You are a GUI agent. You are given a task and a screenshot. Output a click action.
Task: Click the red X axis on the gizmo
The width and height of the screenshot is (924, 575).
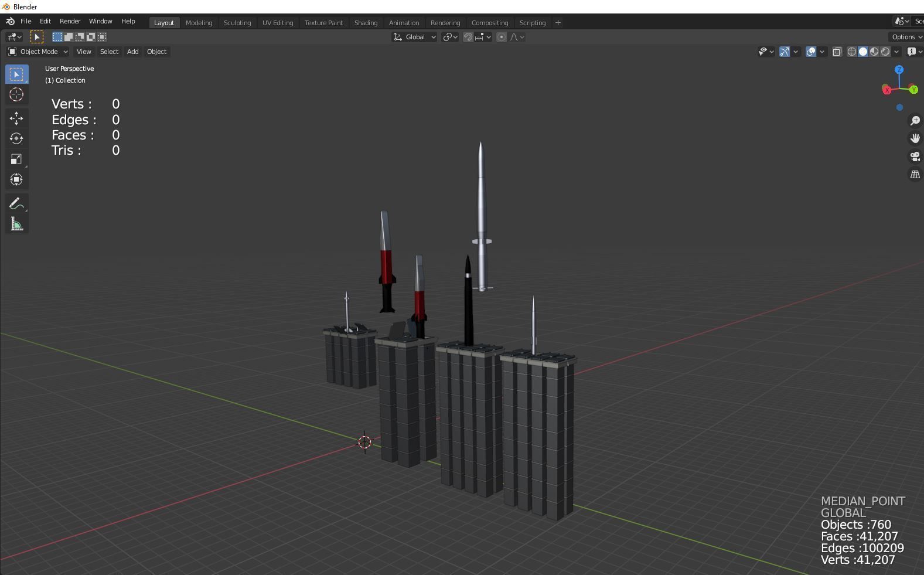pyautogui.click(x=887, y=90)
